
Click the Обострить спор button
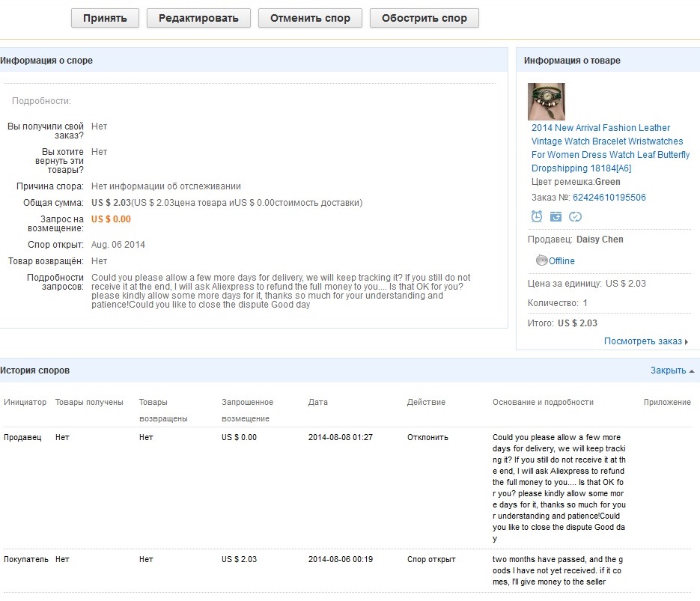pyautogui.click(x=424, y=18)
